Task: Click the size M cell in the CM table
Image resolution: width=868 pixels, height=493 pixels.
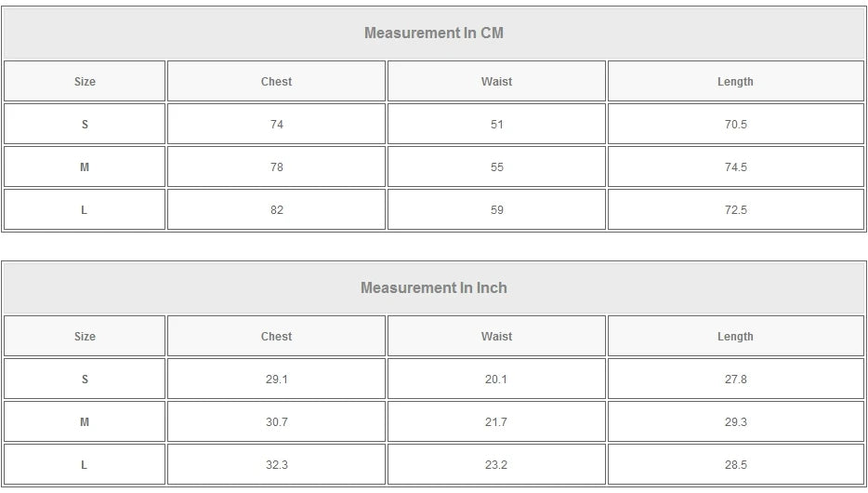Action: click(x=85, y=167)
